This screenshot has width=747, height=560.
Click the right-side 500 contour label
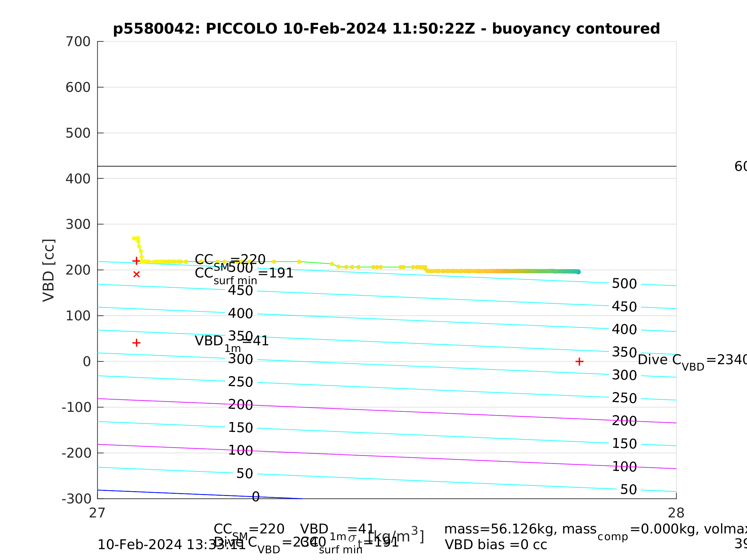(x=624, y=284)
